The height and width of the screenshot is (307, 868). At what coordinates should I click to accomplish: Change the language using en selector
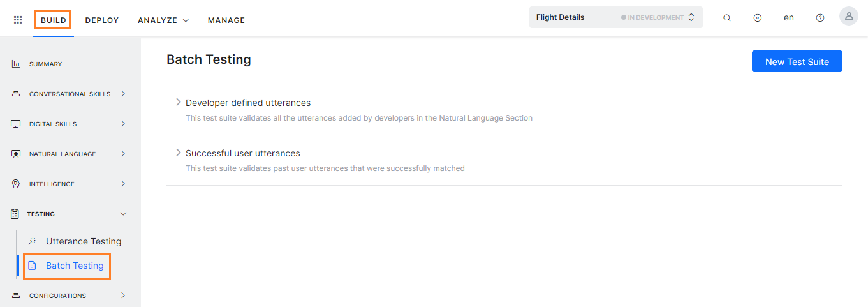tap(789, 18)
